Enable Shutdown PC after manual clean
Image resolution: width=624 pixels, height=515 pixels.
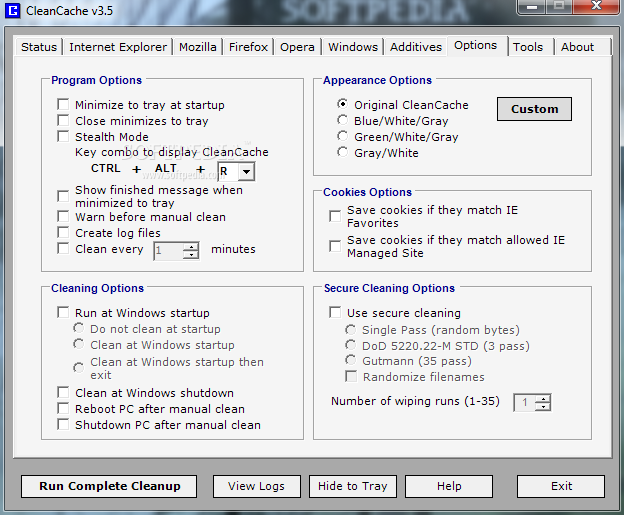[63, 425]
